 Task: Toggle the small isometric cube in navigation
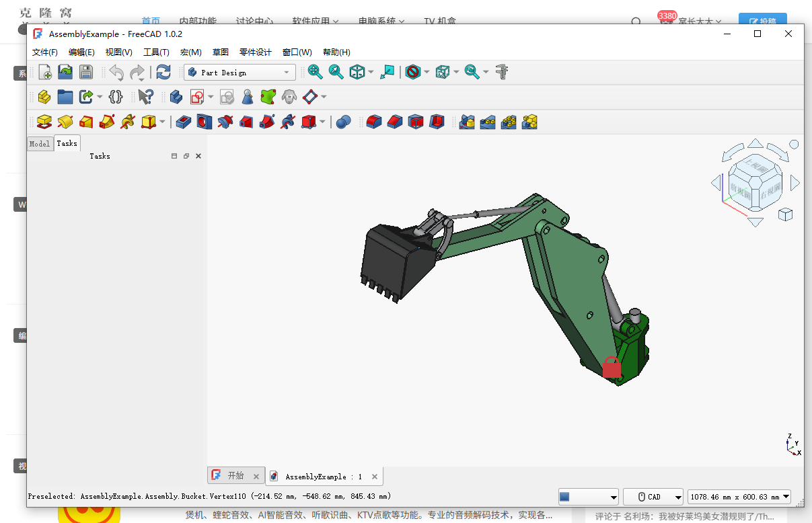click(x=785, y=214)
